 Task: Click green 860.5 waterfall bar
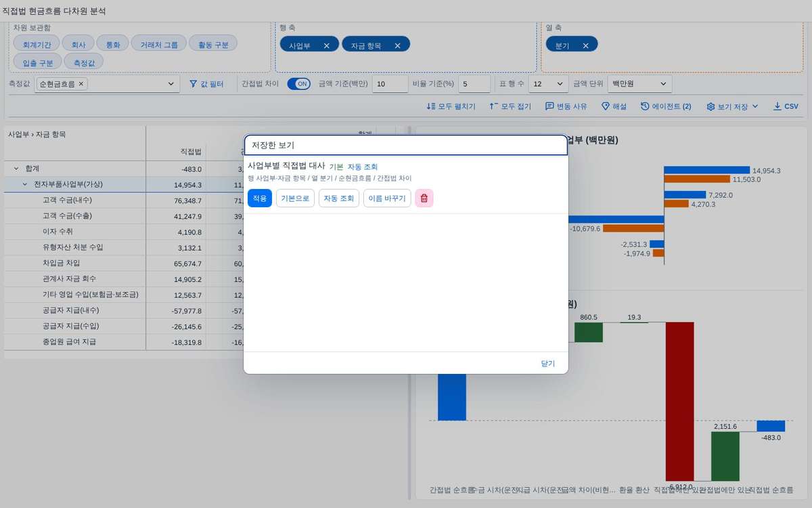pos(589,332)
